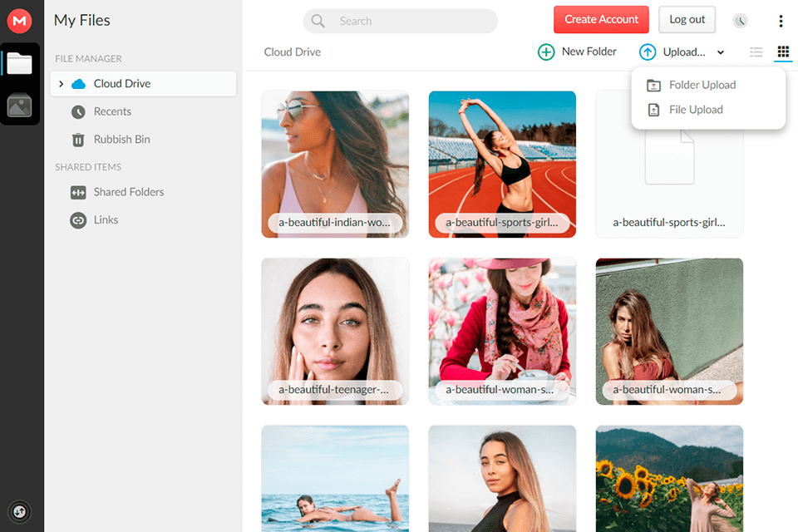Open Shared Folders in the sidebar
Screen dimensions: 798x532
[144, 192]
